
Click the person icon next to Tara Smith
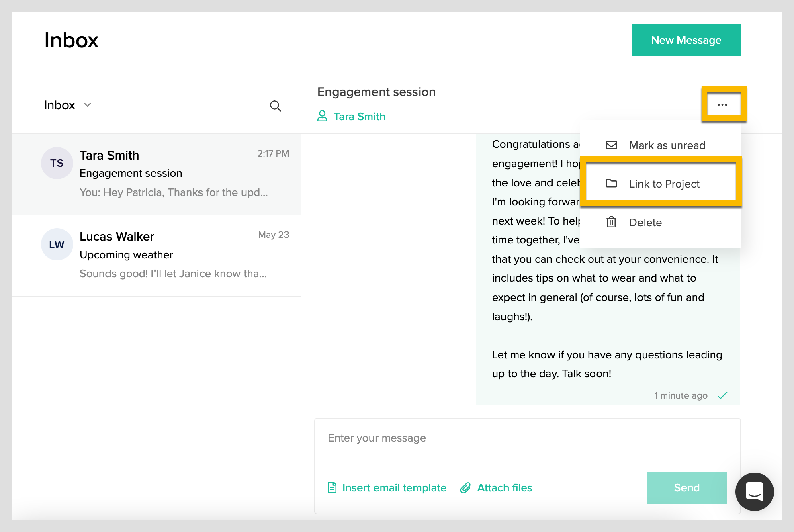322,116
